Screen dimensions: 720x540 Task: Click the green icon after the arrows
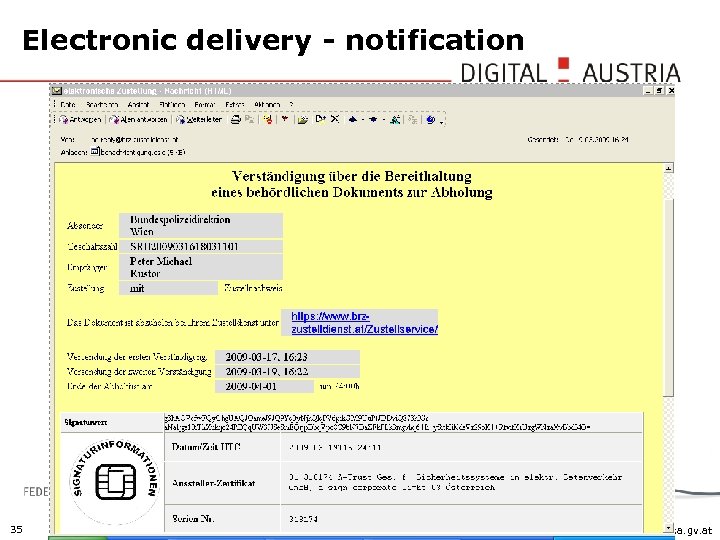pyautogui.click(x=395, y=119)
